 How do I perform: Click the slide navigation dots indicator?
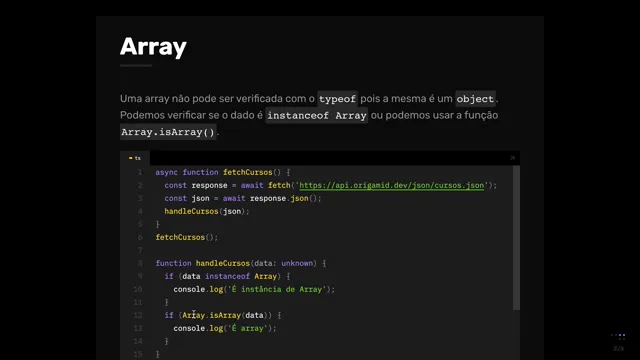pyautogui.click(x=618, y=336)
